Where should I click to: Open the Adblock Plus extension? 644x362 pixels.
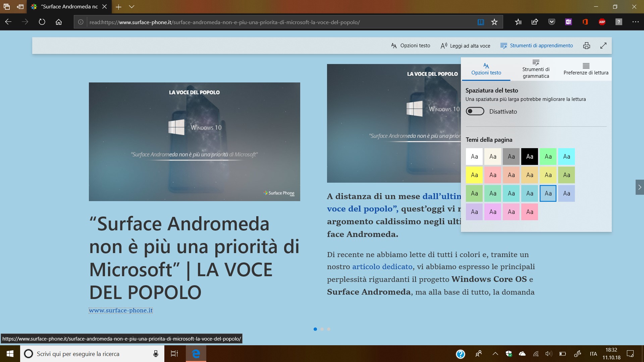(602, 22)
